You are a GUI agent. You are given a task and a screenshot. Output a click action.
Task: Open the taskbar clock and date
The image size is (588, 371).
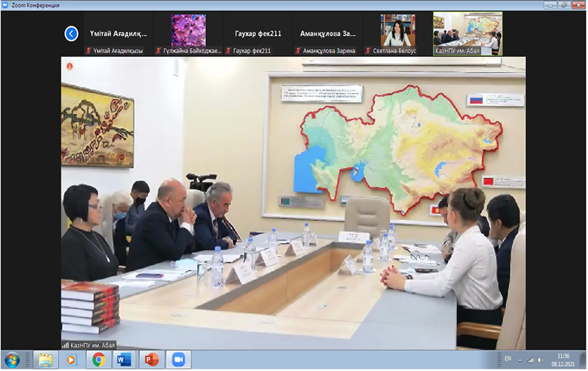coord(563,360)
